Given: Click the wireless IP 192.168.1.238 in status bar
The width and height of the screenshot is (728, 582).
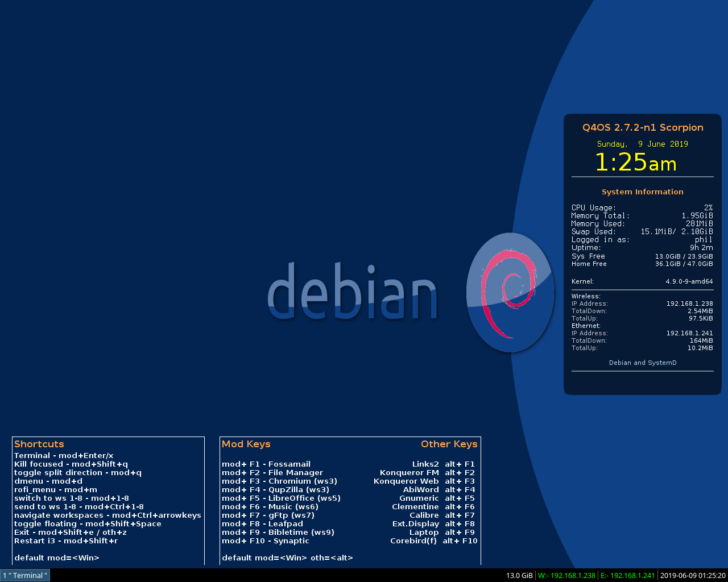Looking at the screenshot, I should click(566, 575).
